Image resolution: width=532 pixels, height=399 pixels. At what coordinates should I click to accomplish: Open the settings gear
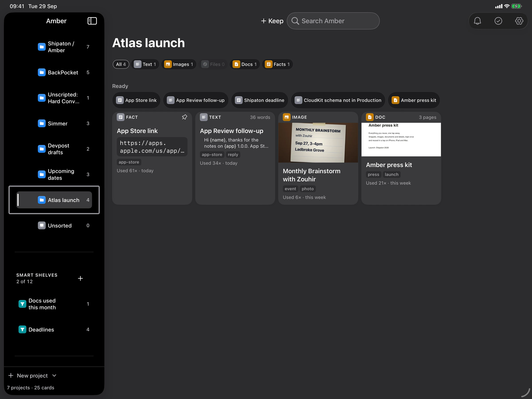point(519,21)
